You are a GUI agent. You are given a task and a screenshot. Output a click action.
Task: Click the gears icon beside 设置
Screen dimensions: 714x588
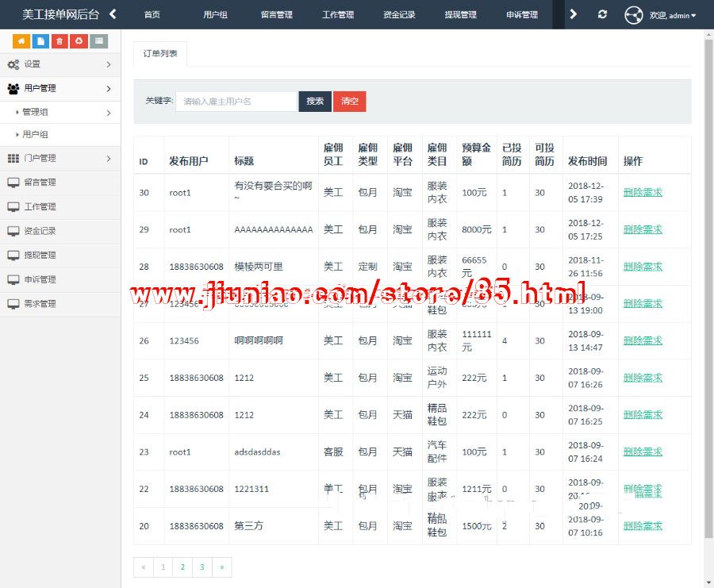point(13,64)
